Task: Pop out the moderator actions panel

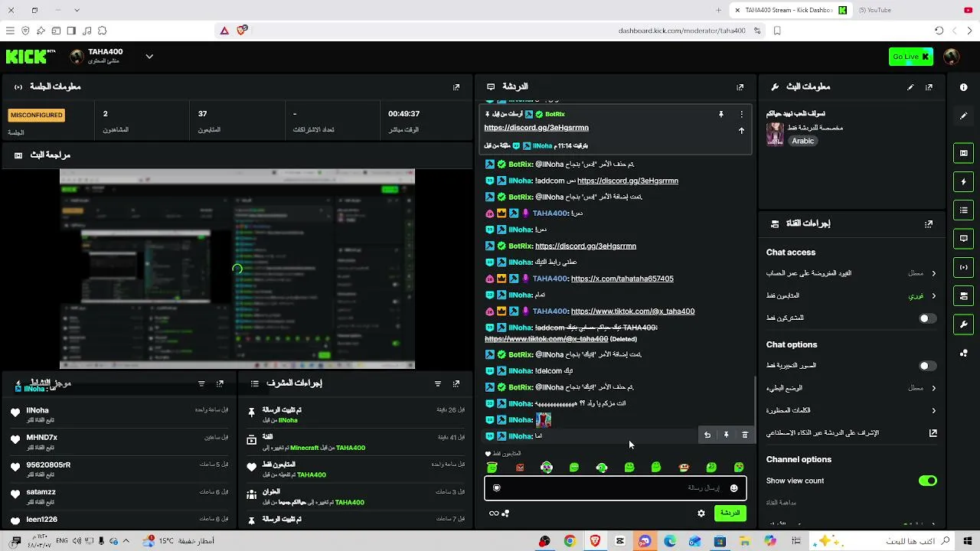Action: tap(456, 383)
